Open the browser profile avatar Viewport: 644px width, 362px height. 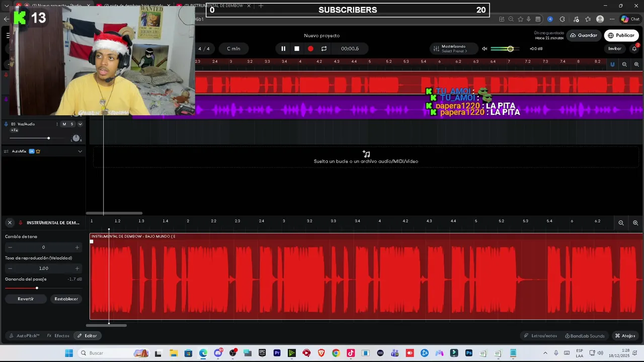tap(600, 19)
